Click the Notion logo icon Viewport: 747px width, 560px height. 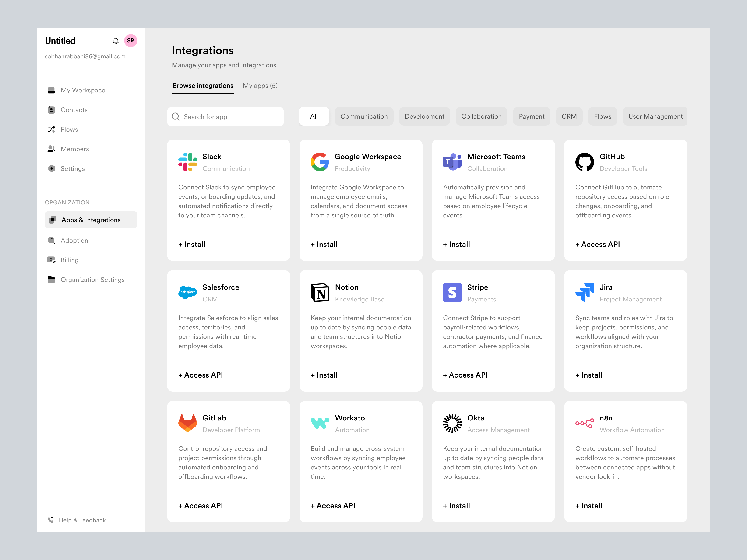320,293
